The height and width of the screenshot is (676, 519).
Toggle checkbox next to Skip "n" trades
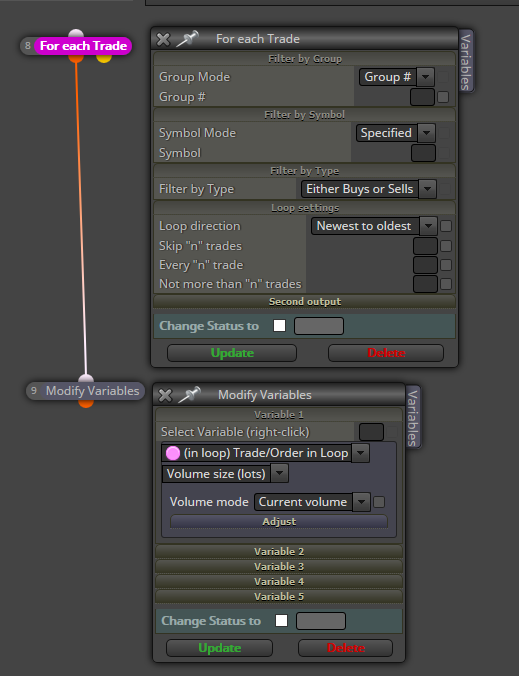tap(446, 246)
